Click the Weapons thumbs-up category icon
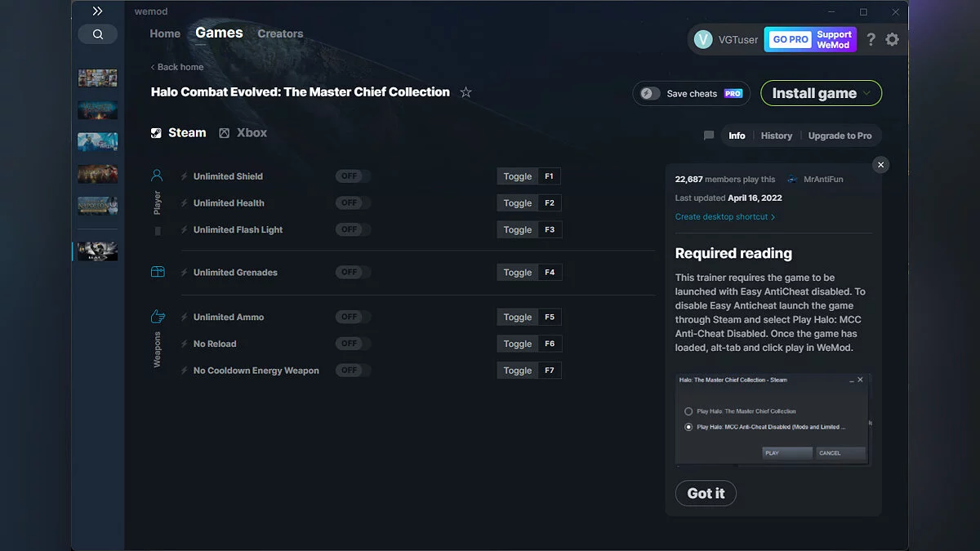980x551 pixels. click(x=158, y=317)
